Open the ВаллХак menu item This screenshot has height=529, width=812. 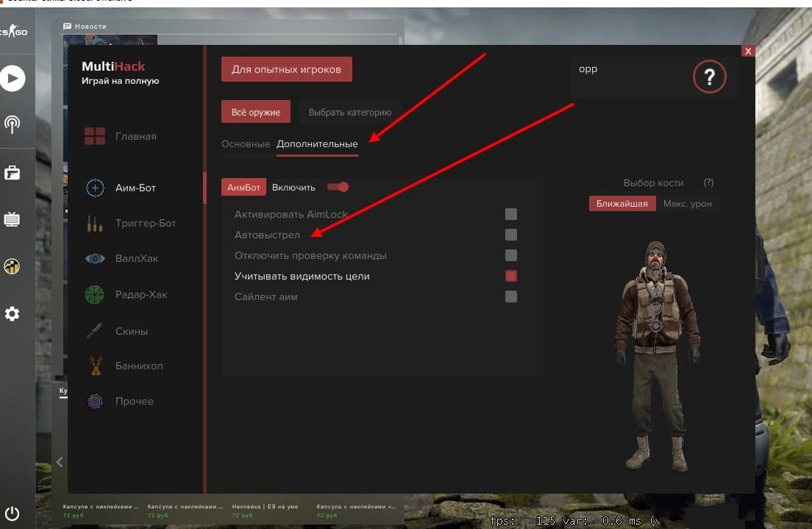137,258
